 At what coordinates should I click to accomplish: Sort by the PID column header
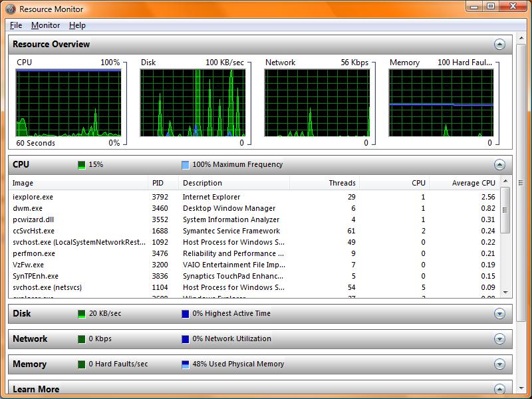(x=163, y=183)
